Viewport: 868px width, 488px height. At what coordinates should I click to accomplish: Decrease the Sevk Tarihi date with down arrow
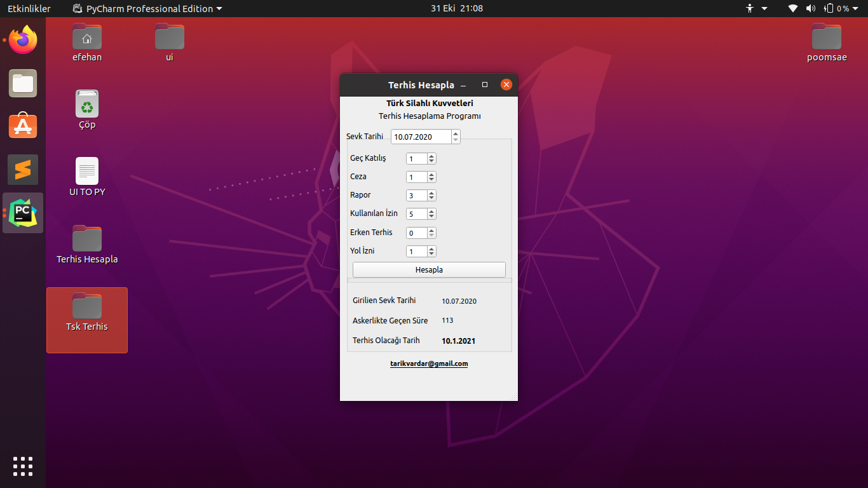(456, 140)
